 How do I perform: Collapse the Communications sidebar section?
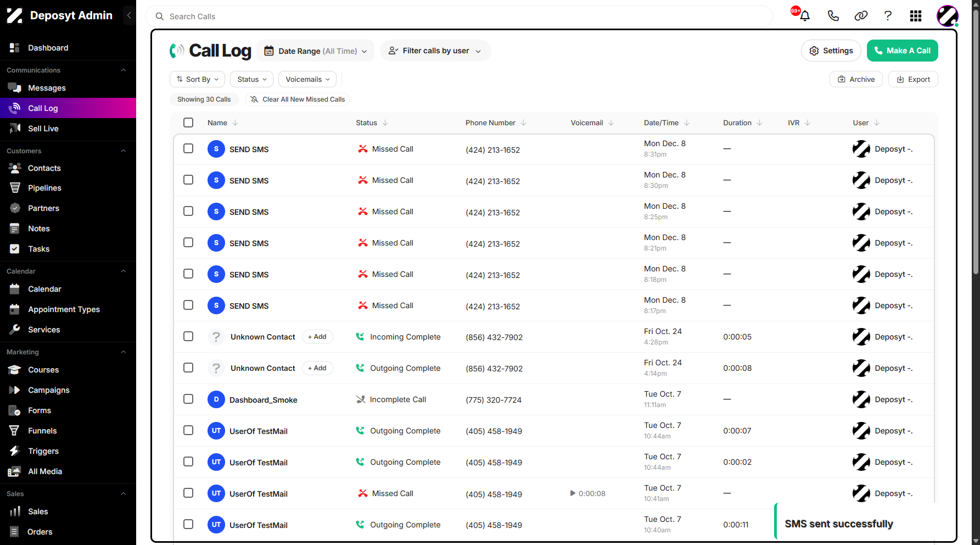[124, 70]
